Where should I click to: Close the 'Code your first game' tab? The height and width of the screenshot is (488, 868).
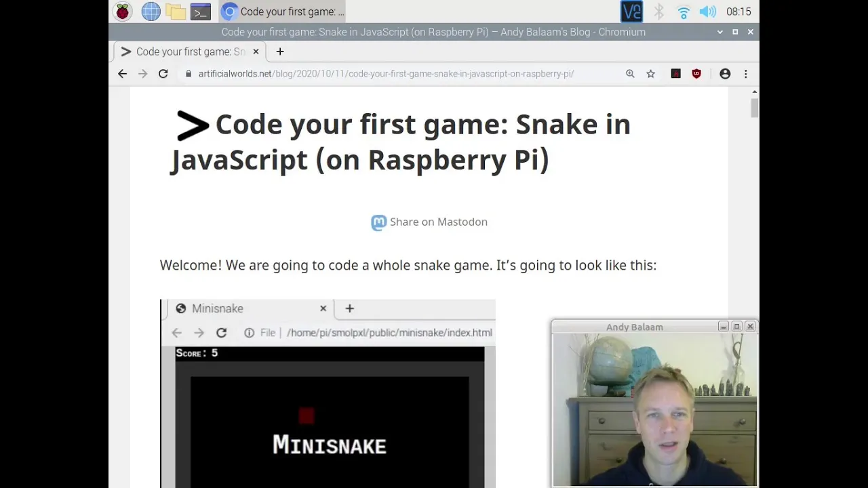[256, 52]
